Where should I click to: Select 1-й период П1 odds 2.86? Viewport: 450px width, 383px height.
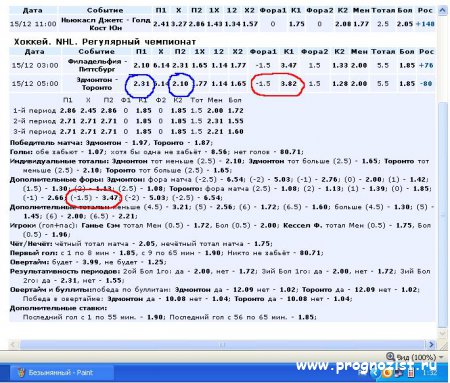coord(68,111)
